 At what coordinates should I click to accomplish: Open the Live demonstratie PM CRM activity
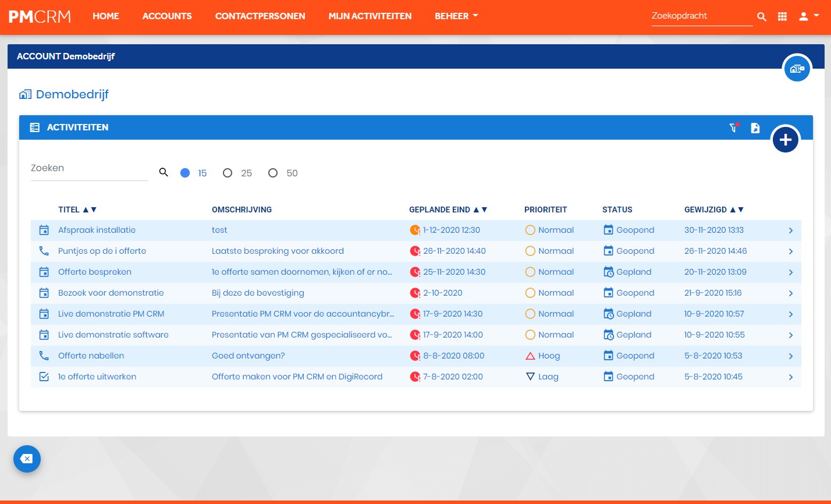[111, 314]
